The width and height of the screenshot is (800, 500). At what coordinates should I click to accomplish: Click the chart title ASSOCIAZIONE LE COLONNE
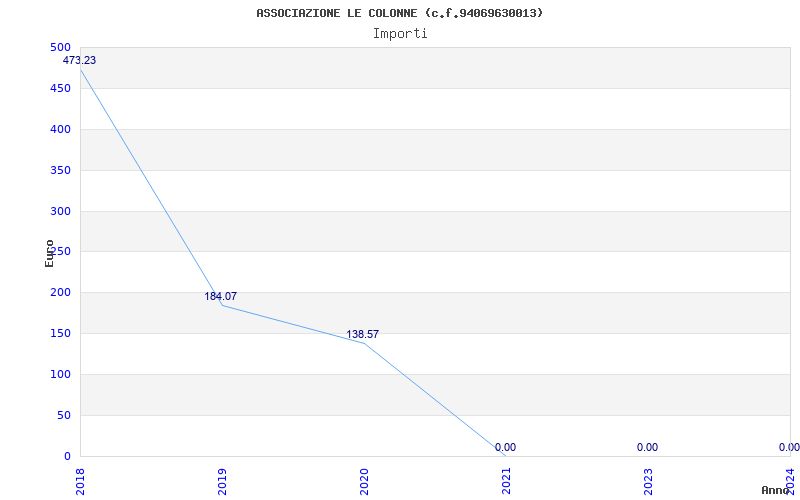(x=399, y=13)
